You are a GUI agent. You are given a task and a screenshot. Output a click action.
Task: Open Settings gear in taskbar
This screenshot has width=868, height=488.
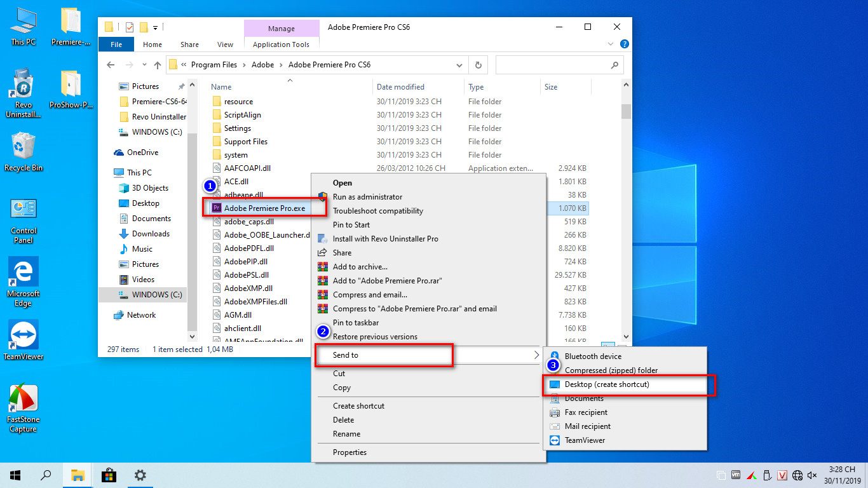(140, 475)
